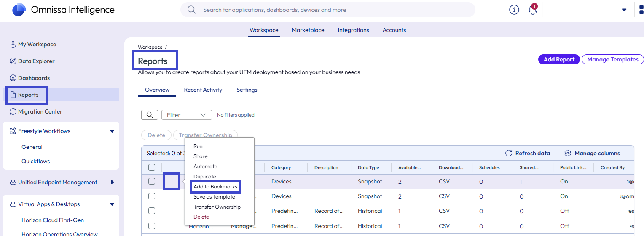Viewport: 644px width, 236px height.
Task: Open the information circle icon
Action: [514, 10]
